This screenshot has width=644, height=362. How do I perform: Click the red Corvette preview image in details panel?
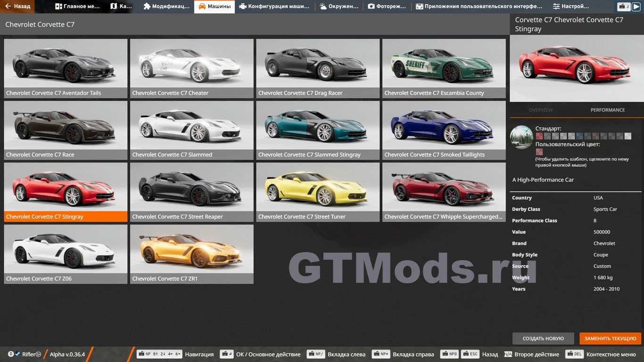[577, 68]
